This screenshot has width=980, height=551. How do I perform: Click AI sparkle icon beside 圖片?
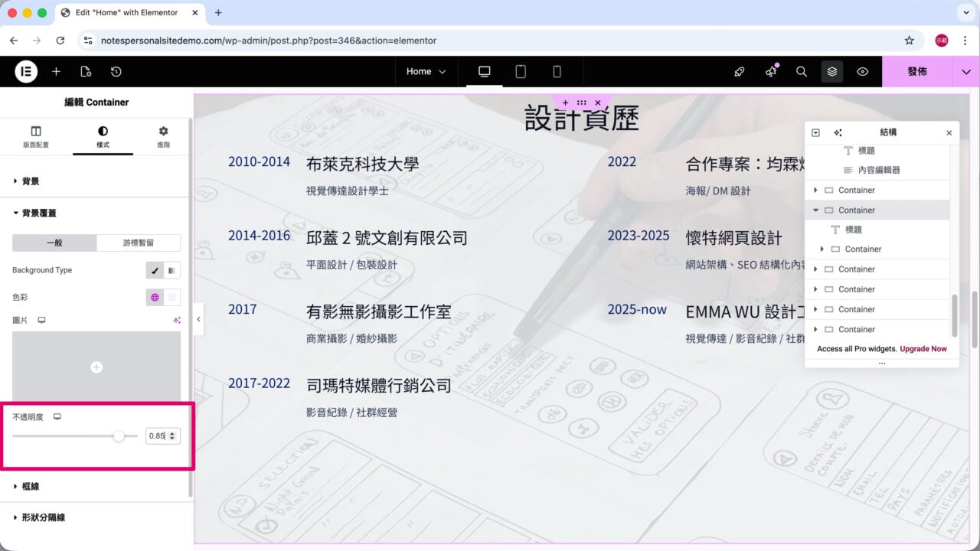pyautogui.click(x=177, y=320)
